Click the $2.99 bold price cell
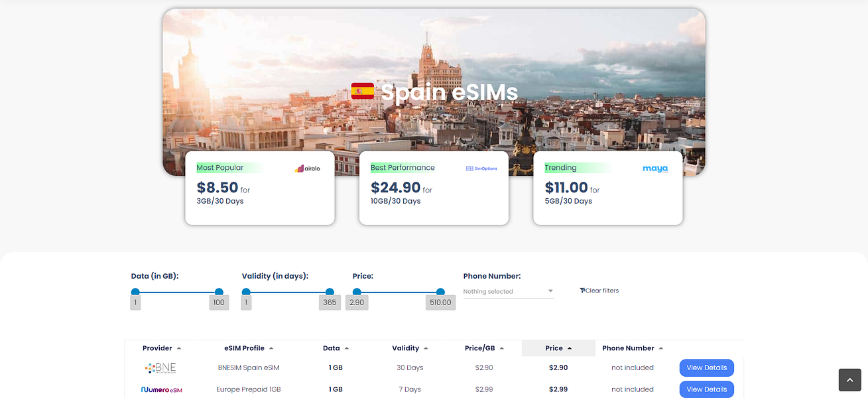The height and width of the screenshot is (398, 868). [x=558, y=389]
